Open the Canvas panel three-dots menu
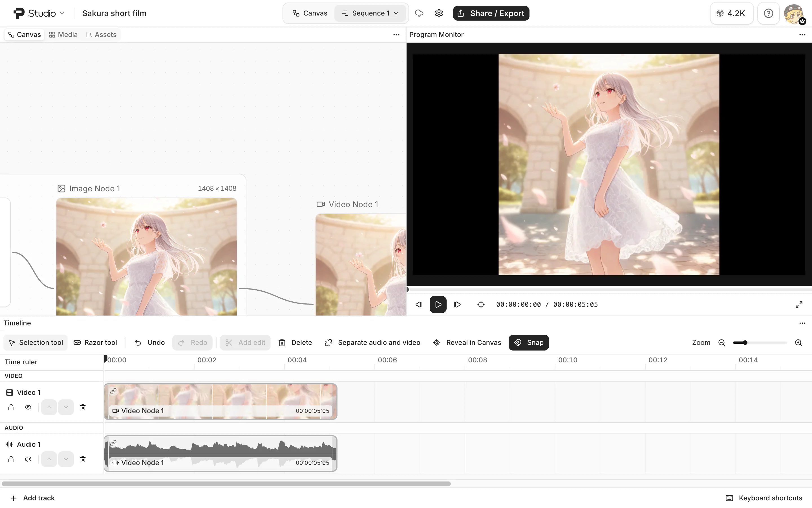 [396, 35]
